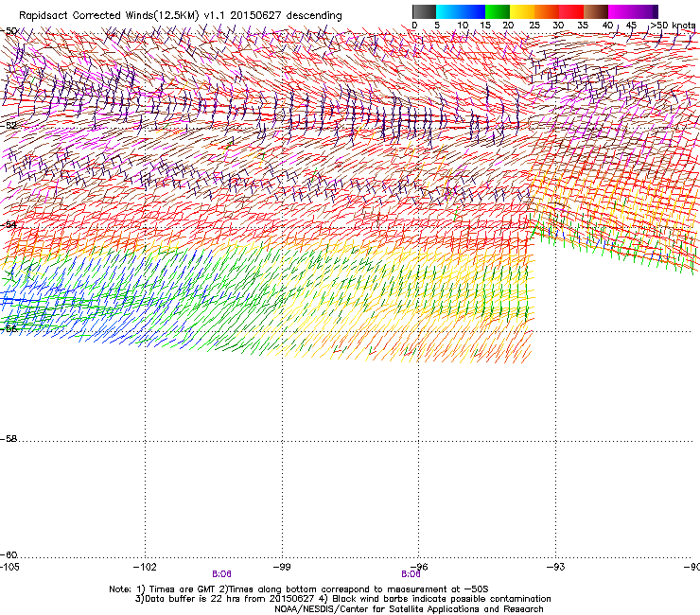
Task: Click the '20' legend scale label
Action: [x=508, y=26]
